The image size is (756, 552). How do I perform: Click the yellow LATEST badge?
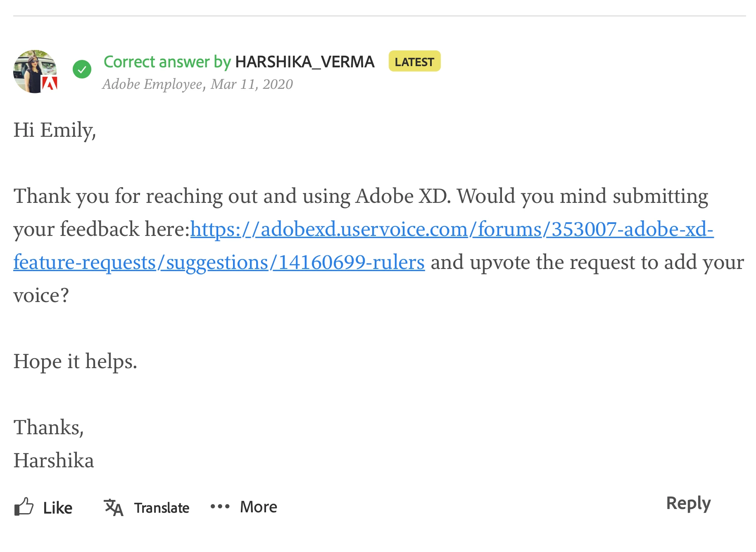click(414, 62)
